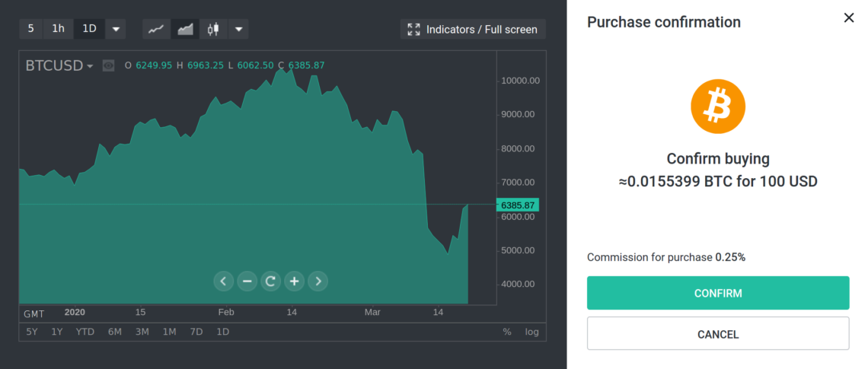Select the line chart style icon
Viewport: 868px width, 369px height.
[x=156, y=29]
